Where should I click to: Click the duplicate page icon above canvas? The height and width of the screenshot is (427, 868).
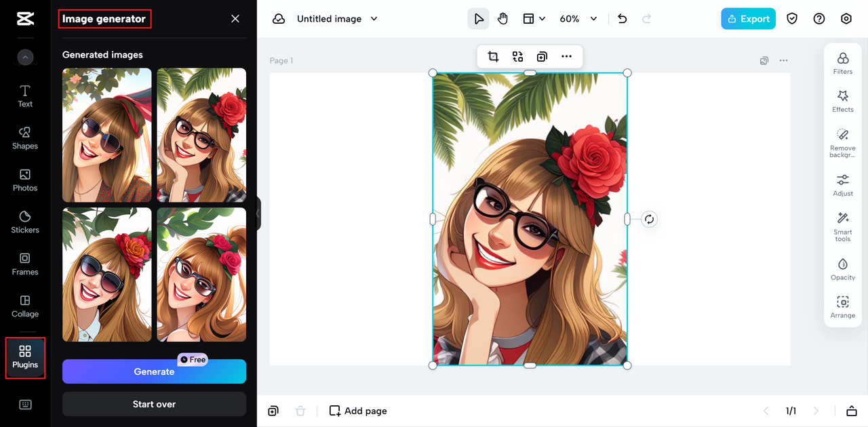click(764, 60)
